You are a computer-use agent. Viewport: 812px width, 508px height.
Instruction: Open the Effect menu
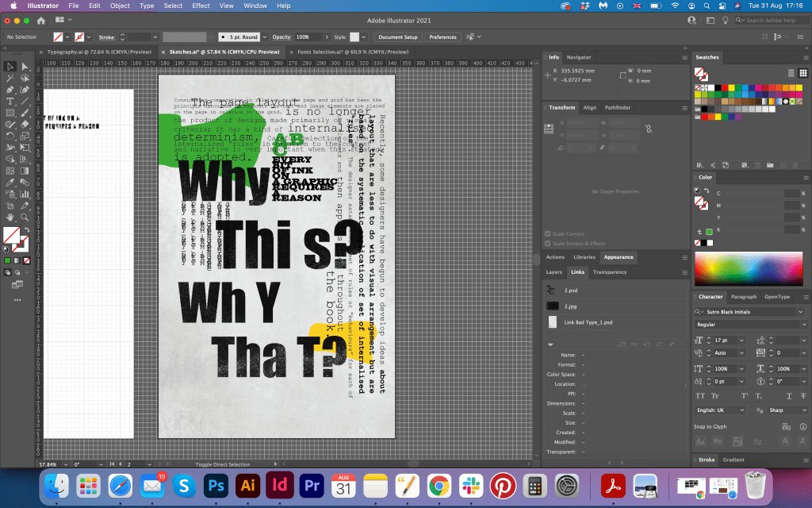pos(201,6)
